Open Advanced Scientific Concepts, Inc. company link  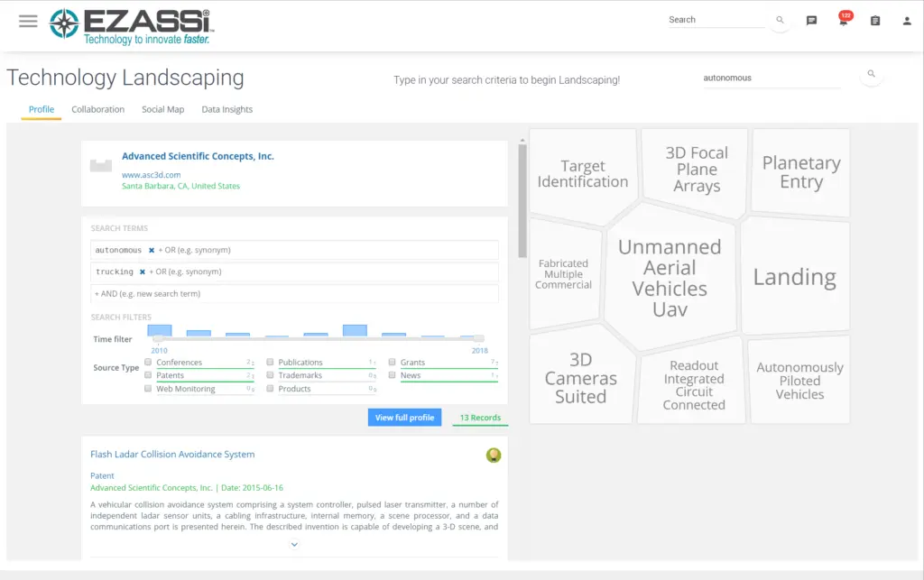point(198,156)
